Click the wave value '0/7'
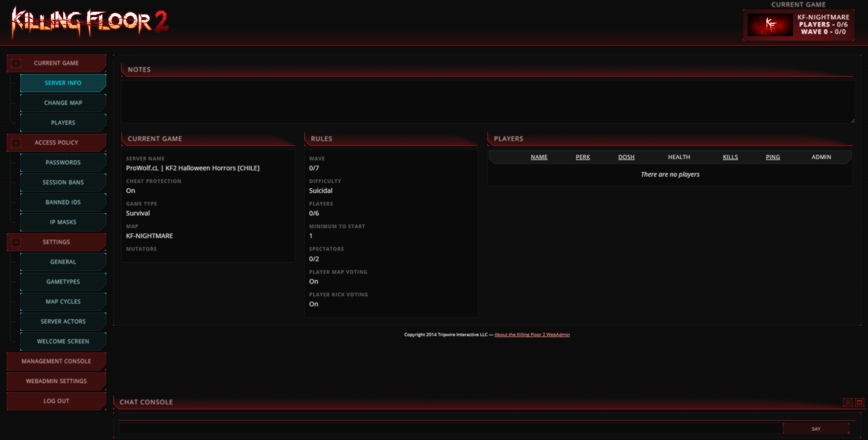Image resolution: width=868 pixels, height=440 pixels. 314,168
